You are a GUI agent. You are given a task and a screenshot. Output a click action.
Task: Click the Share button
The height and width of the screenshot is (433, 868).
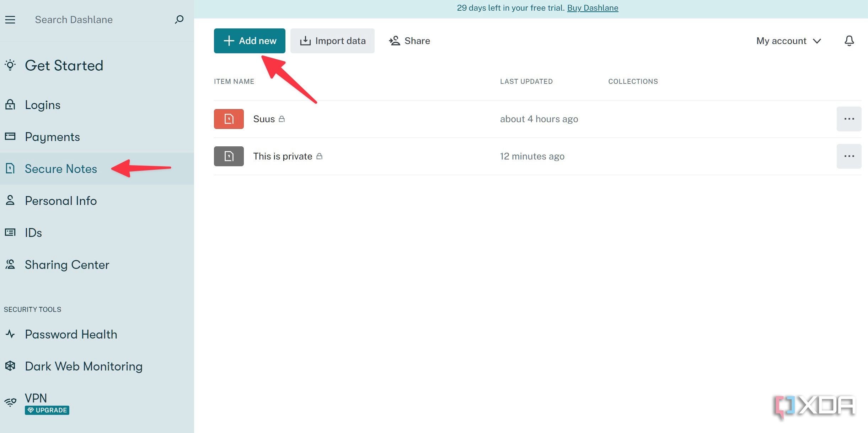[x=409, y=41]
